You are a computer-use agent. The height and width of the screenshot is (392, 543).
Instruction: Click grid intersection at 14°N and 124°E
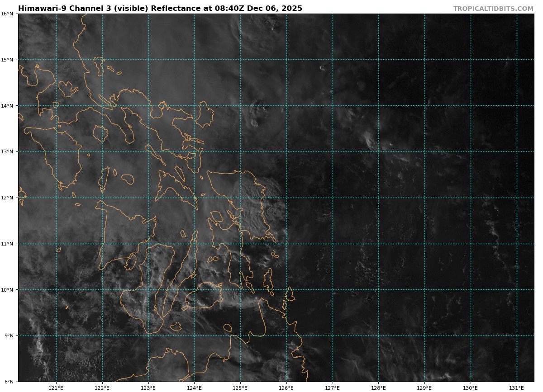pos(195,106)
